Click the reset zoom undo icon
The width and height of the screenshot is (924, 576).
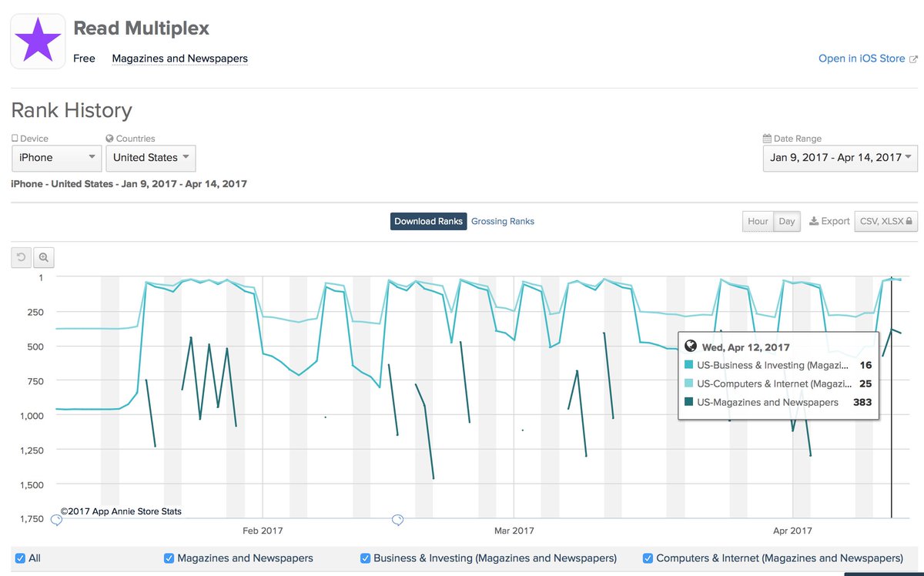click(x=21, y=257)
